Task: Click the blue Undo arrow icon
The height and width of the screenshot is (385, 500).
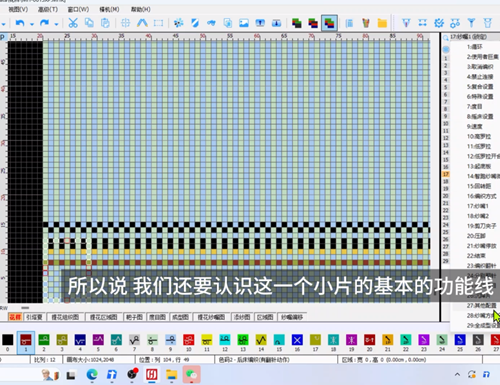Action: click(x=20, y=23)
